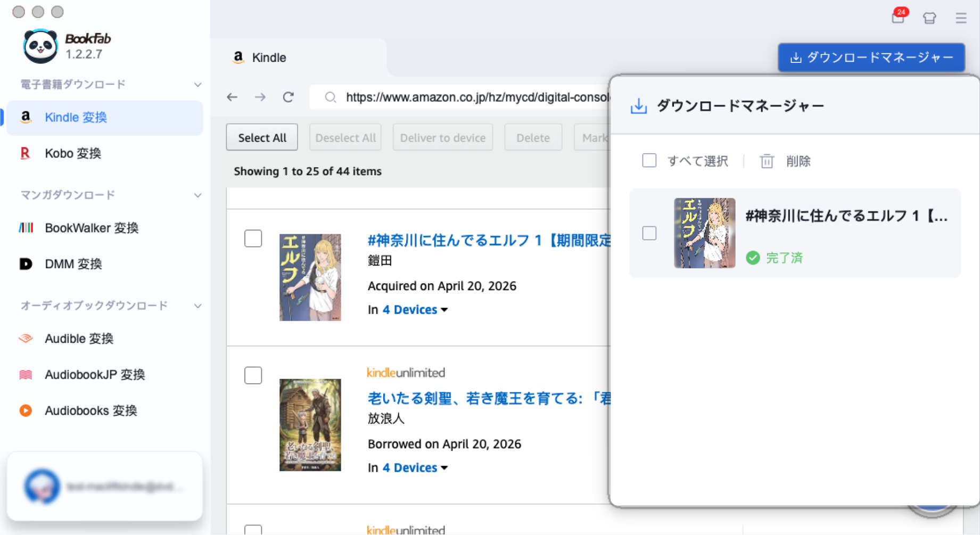
Task: Click エルフ cover in download manager
Action: coord(705,233)
